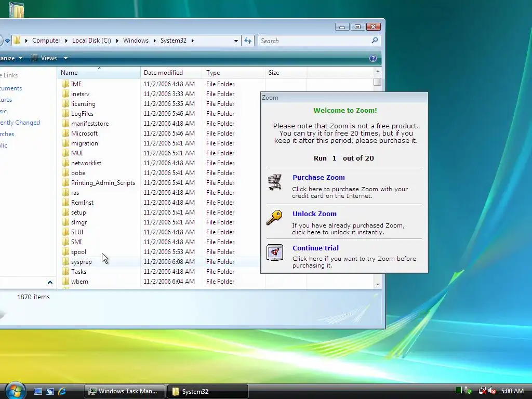Click the folder icon next to licensing
Screen dimensions: 532x399
pyautogui.click(x=65, y=103)
